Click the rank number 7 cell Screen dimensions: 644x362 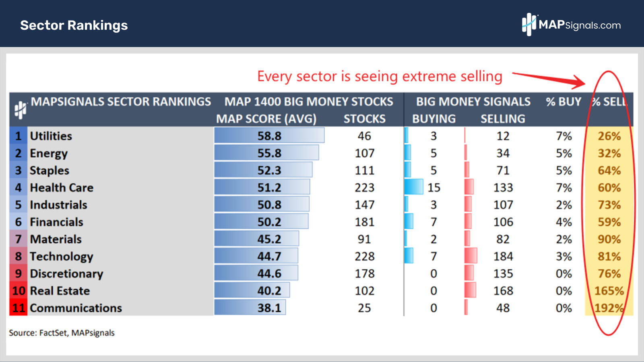click(19, 239)
